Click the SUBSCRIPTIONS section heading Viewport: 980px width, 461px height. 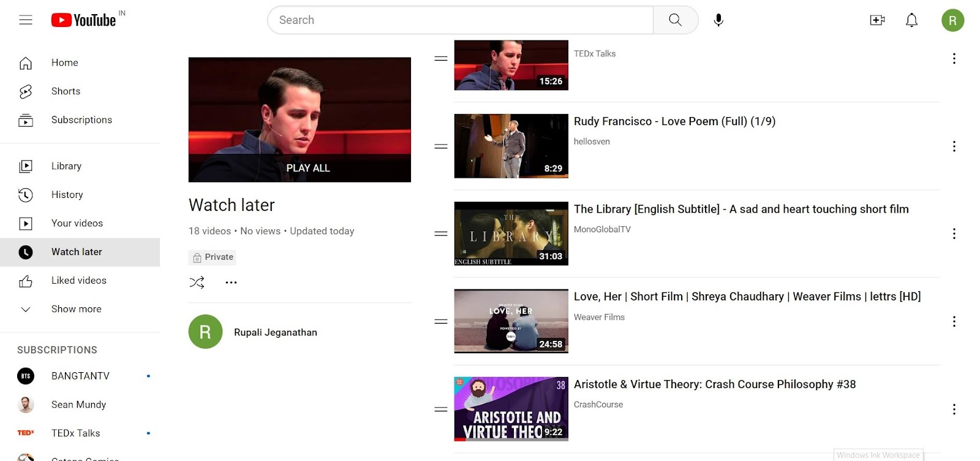pyautogui.click(x=57, y=350)
